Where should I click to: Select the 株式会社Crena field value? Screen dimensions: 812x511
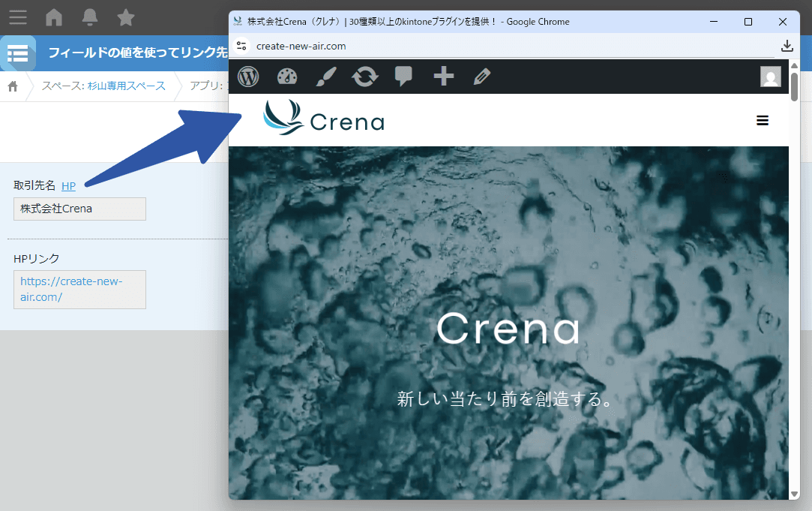pos(79,209)
